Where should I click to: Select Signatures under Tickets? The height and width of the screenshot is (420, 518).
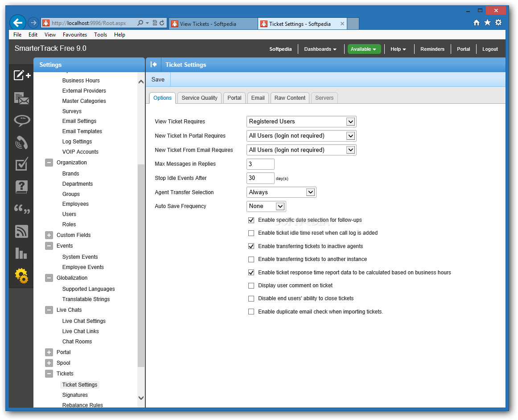[x=75, y=395]
